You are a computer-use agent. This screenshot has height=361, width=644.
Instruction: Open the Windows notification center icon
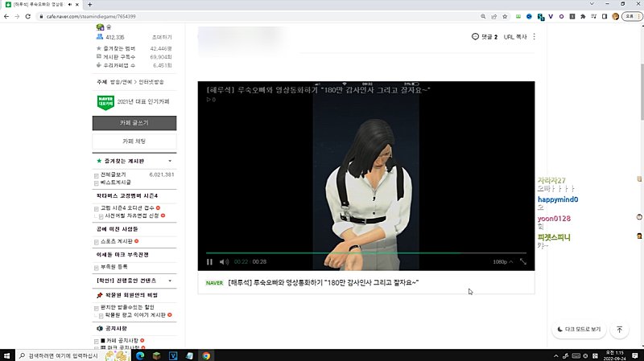(635, 355)
